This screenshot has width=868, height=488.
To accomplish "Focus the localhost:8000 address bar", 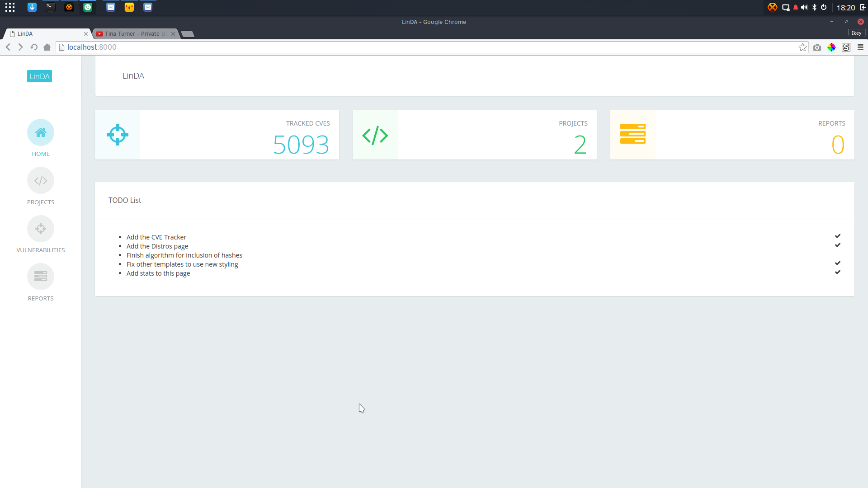I will (x=432, y=47).
